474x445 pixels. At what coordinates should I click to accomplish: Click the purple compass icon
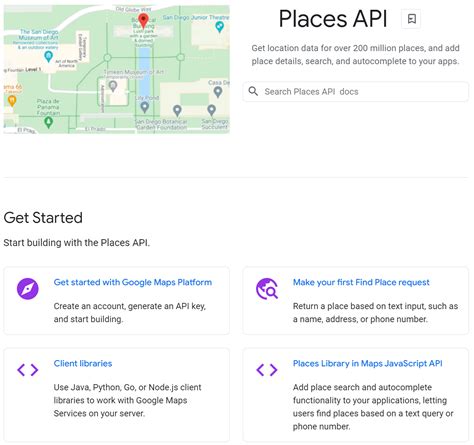[28, 289]
